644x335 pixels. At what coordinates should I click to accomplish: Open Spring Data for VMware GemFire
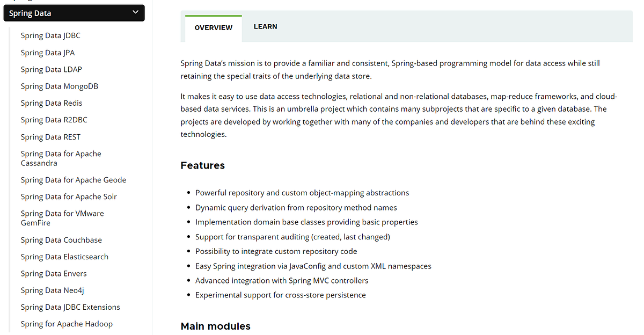(62, 217)
